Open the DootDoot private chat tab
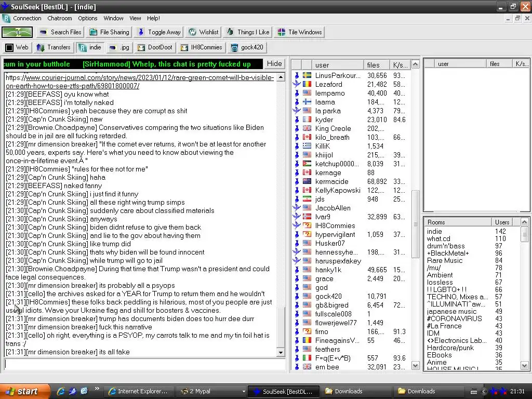Viewport: 532px width, 399px height. click(155, 47)
